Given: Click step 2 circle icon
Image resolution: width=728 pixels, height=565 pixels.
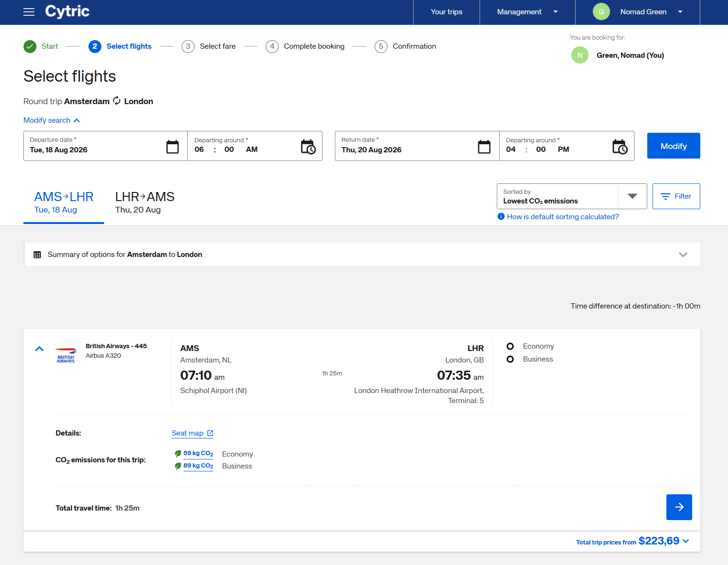Looking at the screenshot, I should click(x=95, y=46).
